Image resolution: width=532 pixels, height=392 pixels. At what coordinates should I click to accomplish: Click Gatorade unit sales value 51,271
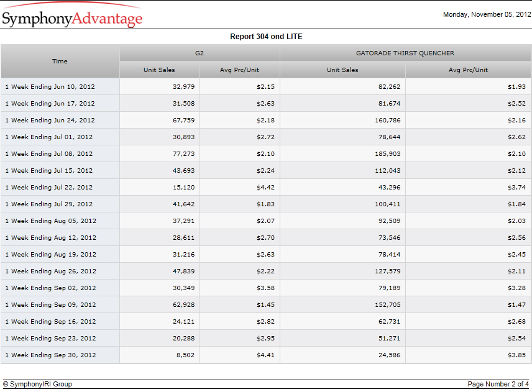point(390,339)
